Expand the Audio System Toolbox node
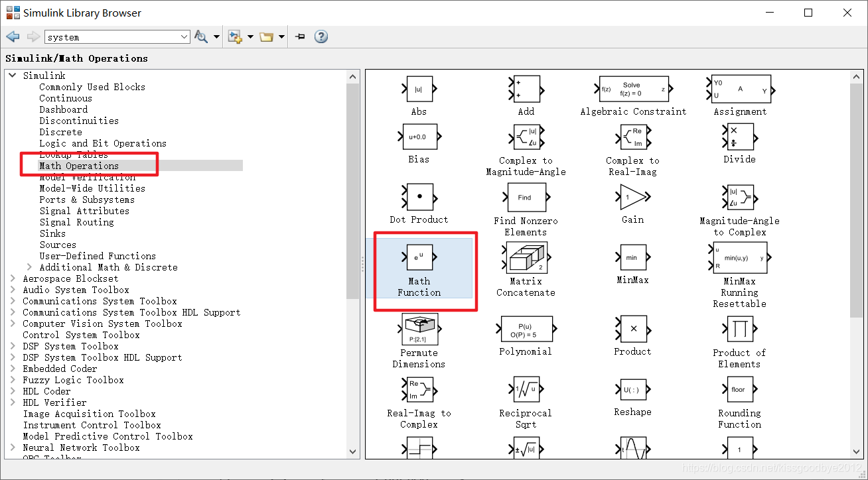This screenshot has height=480, width=868. (x=13, y=290)
